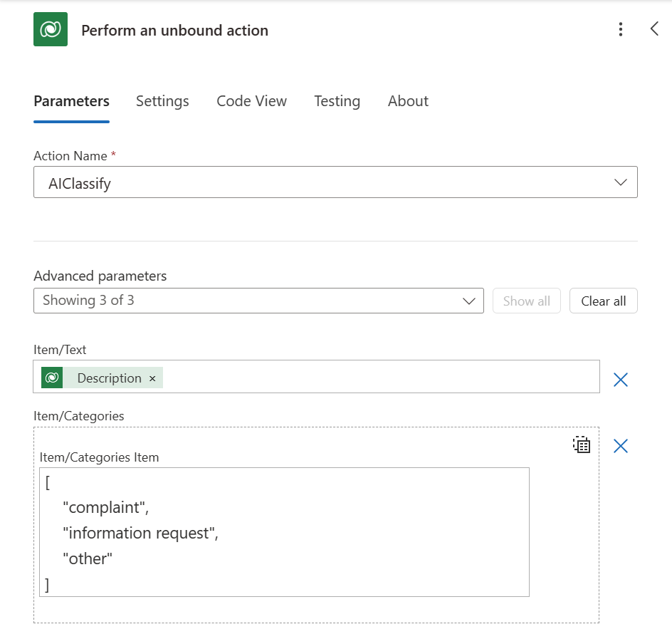This screenshot has width=672, height=634.
Task: Open the Action Name dropdown
Action: 335,182
